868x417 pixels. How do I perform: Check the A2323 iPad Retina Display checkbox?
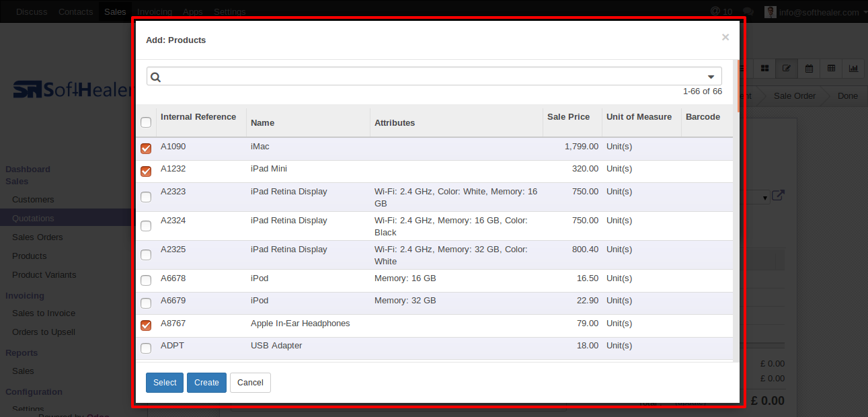click(x=146, y=197)
